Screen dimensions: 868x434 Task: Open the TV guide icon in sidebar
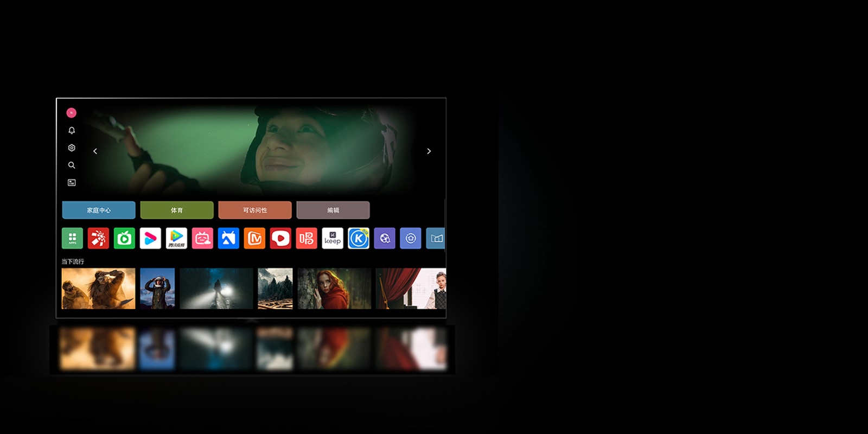[x=72, y=183]
